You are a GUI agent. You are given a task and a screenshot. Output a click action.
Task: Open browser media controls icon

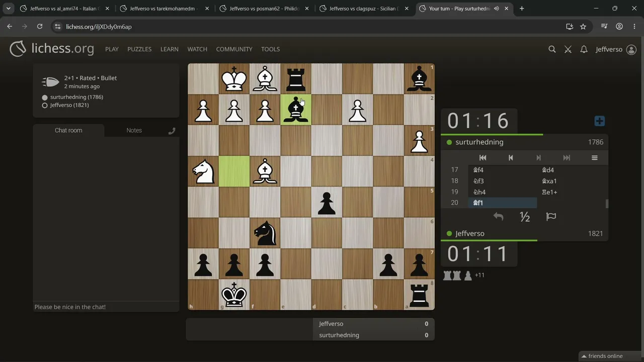click(x=604, y=27)
